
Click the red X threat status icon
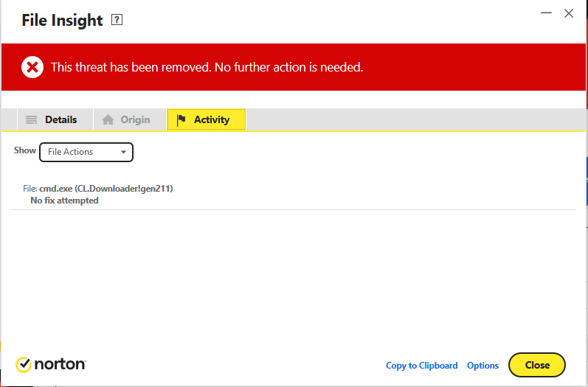click(32, 67)
